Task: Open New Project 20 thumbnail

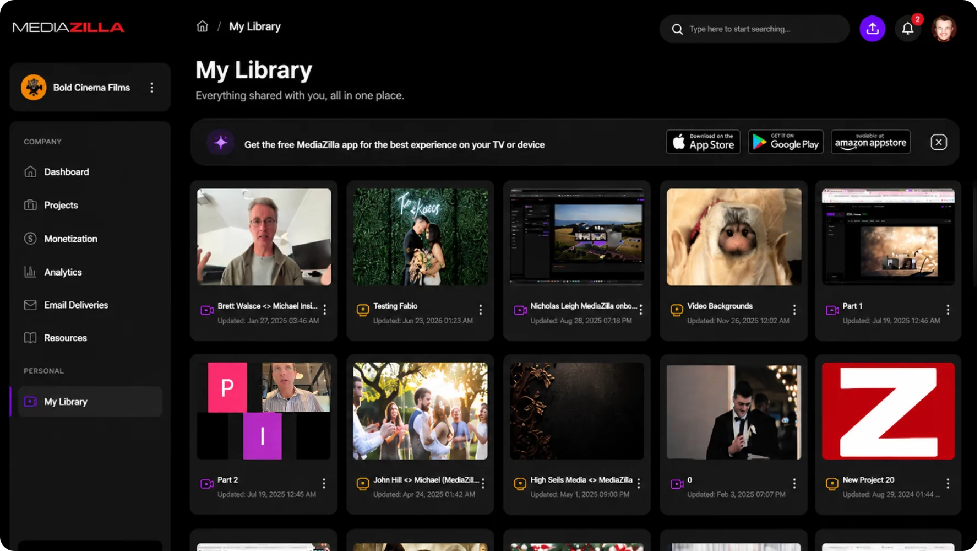Action: coord(889,411)
